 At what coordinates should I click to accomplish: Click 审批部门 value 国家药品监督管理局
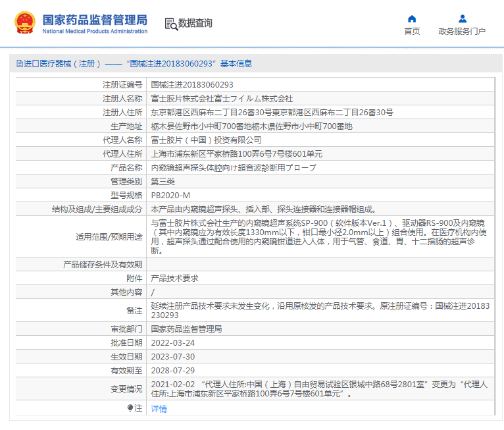[x=186, y=329]
